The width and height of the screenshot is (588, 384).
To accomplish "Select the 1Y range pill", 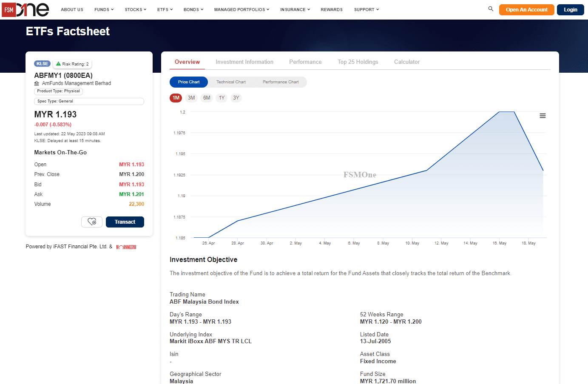I will 222,98.
